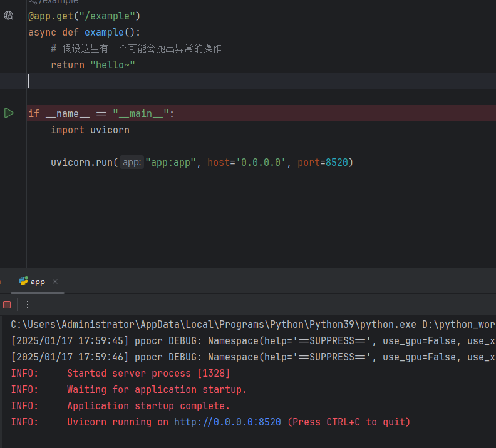Open the http://0.0.0.0:8520 link in console

click(227, 422)
